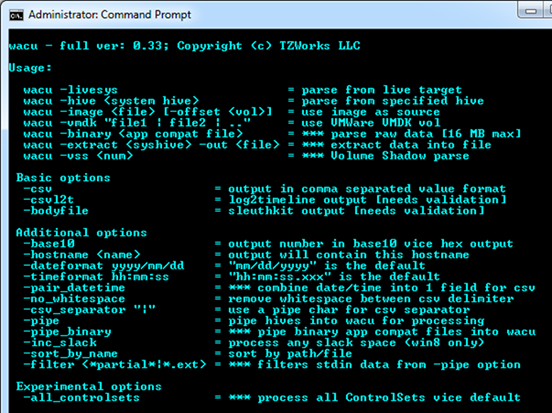Click 'remove whitespace between csv delimiter' text
552x413 pixels.
coord(371,299)
